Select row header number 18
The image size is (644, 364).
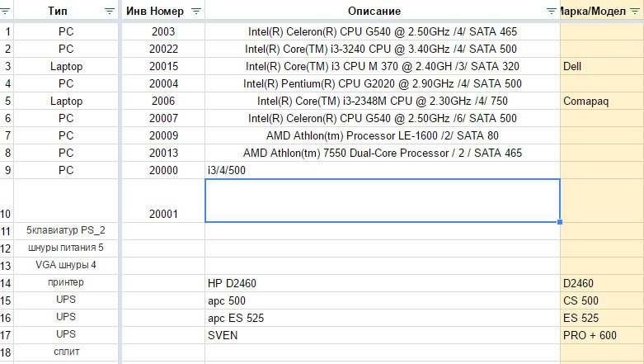coord(7,352)
